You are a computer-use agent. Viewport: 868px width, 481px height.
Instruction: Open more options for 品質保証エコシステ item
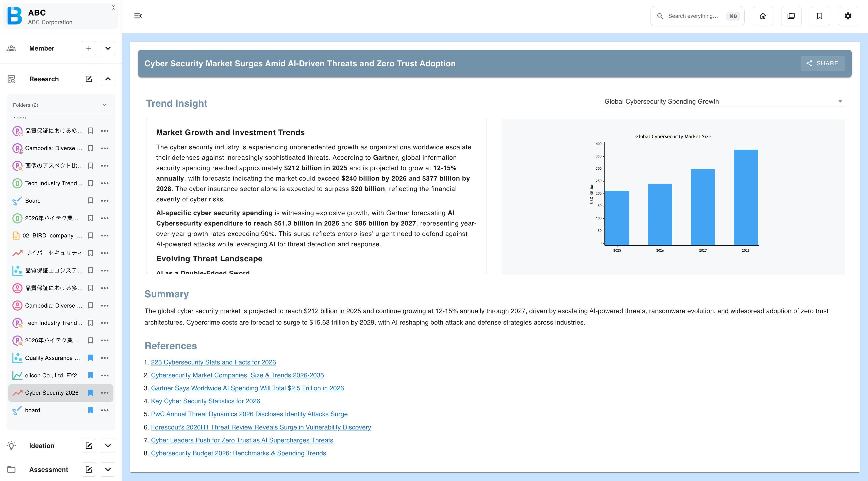click(105, 270)
